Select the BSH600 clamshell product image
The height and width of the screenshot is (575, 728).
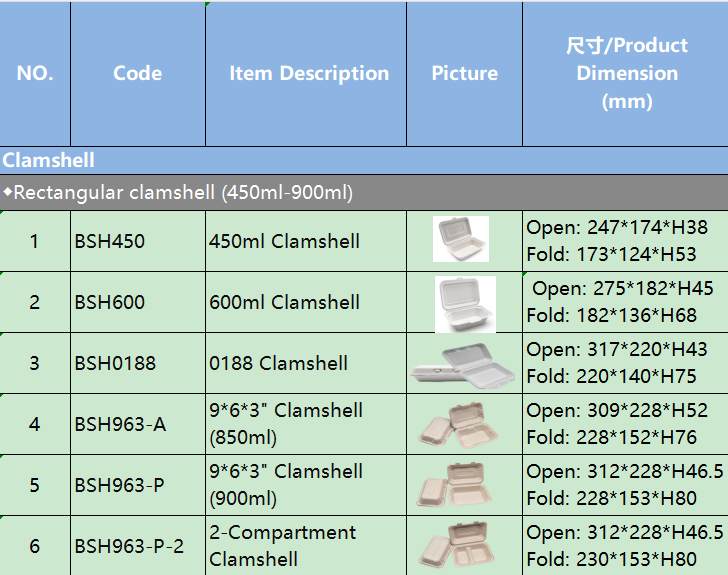coord(465,303)
